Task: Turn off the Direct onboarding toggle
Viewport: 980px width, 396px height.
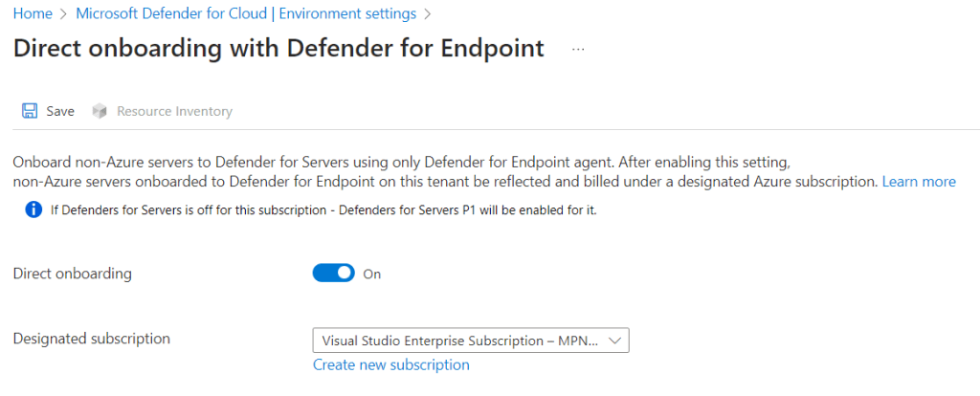Action: (333, 274)
